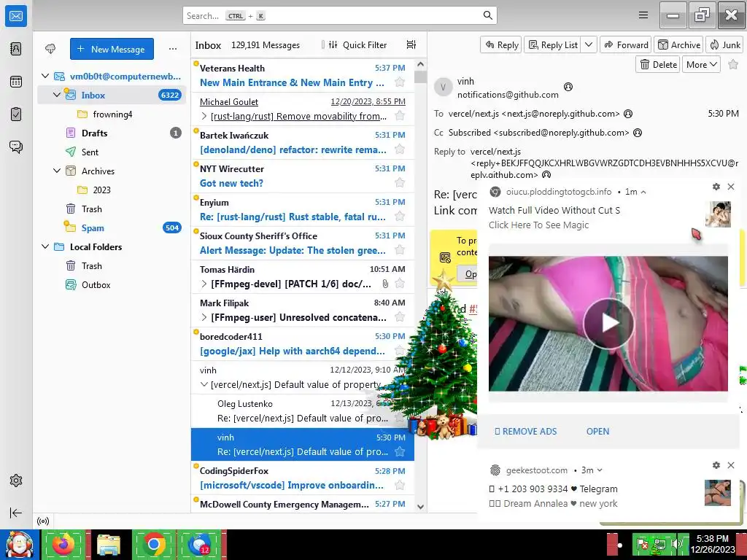Open Thunderbird settings gear
Image resolution: width=747 pixels, height=560 pixels.
point(16,481)
